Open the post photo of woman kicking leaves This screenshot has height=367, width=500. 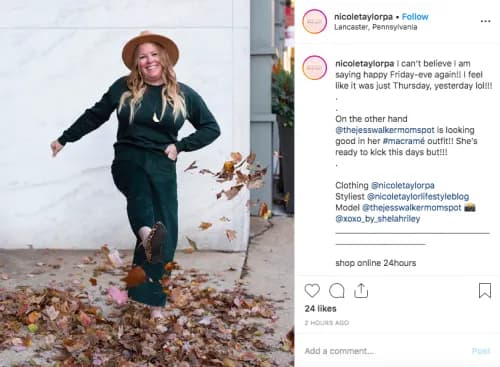[x=147, y=183]
